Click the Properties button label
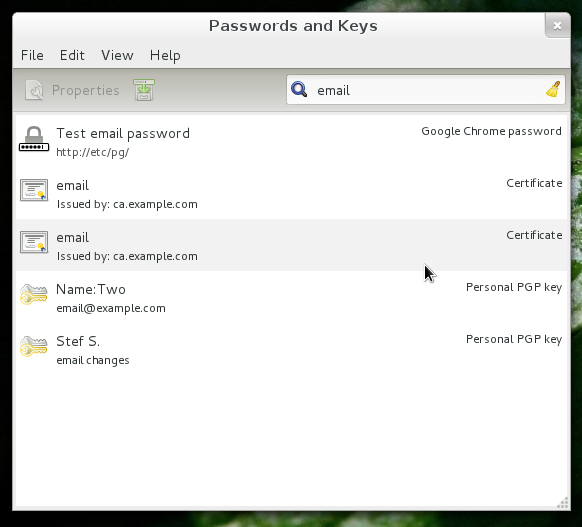 tap(85, 90)
